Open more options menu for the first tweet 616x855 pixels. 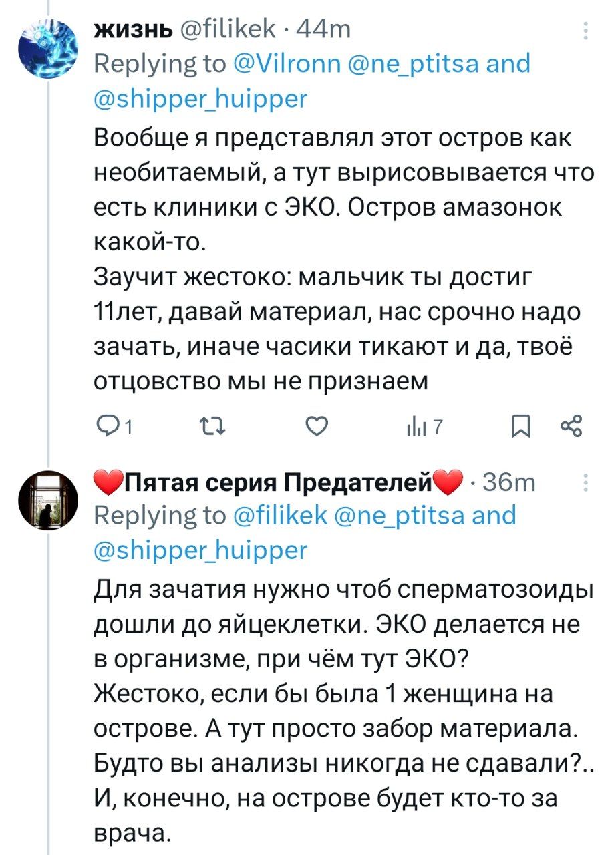click(586, 31)
